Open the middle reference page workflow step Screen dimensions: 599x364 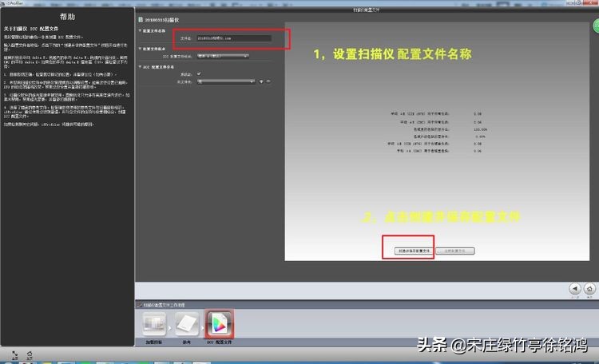coord(187,324)
